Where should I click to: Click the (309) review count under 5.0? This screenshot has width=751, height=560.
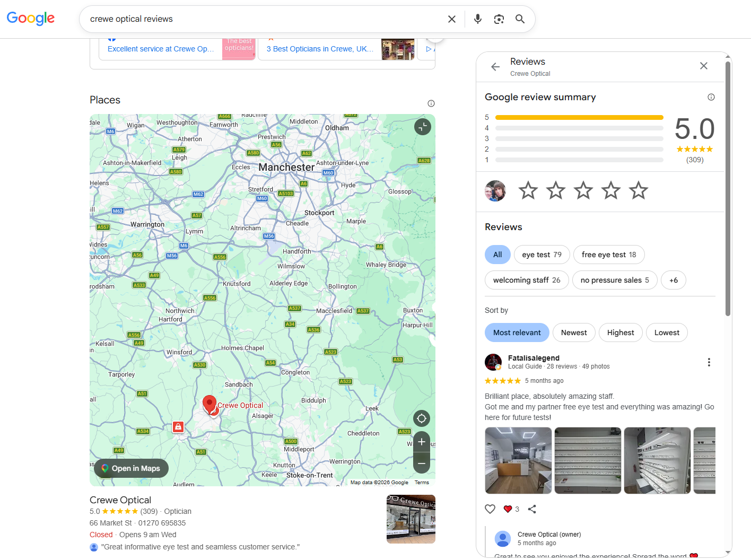695,160
